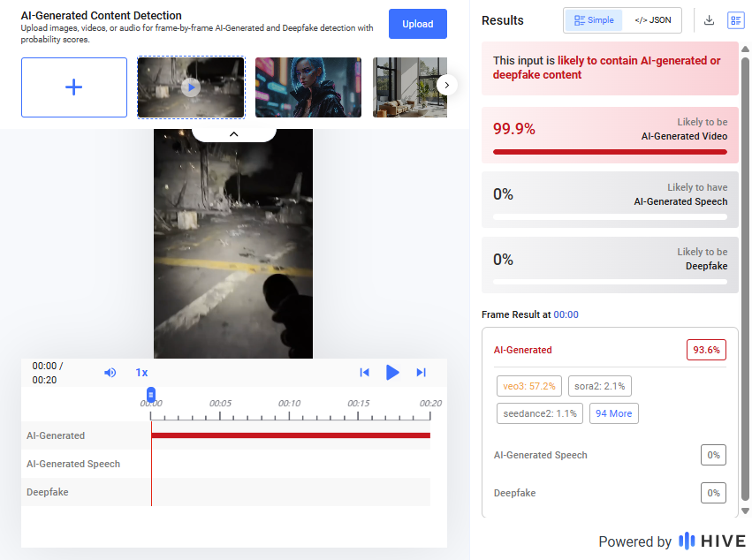Select the cyberpunk woman sample thumbnail

coord(308,87)
